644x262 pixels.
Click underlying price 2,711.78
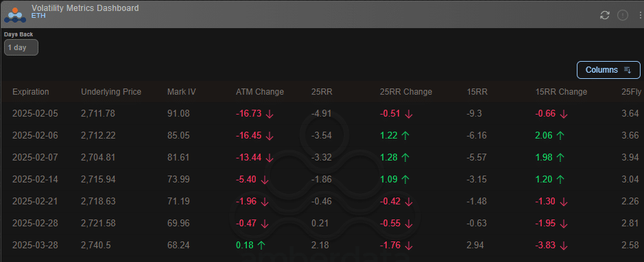click(99, 114)
